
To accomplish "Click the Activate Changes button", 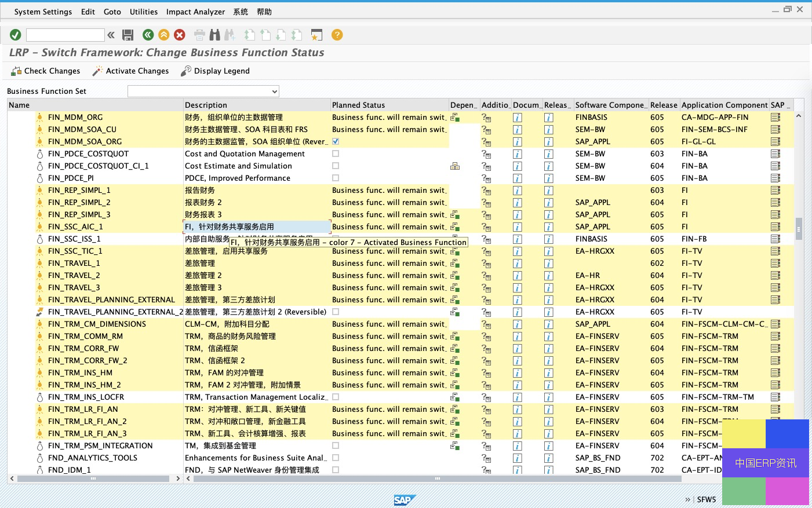I will pos(130,71).
